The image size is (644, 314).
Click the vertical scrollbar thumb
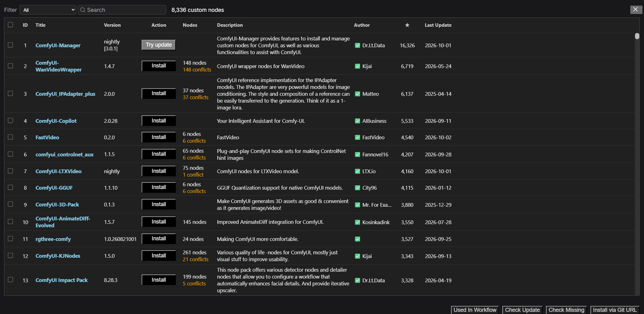pos(637,36)
